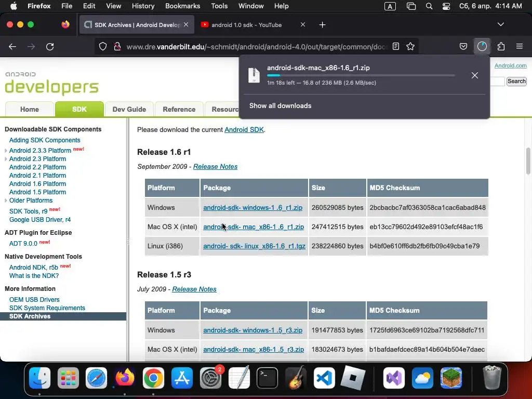This screenshot has width=532, height=399.
Task: Open Spotlight search in menu bar
Action: (429, 6)
